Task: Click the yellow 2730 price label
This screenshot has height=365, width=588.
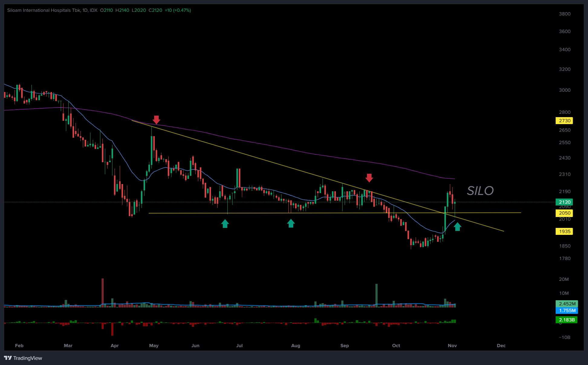Action: pyautogui.click(x=564, y=121)
